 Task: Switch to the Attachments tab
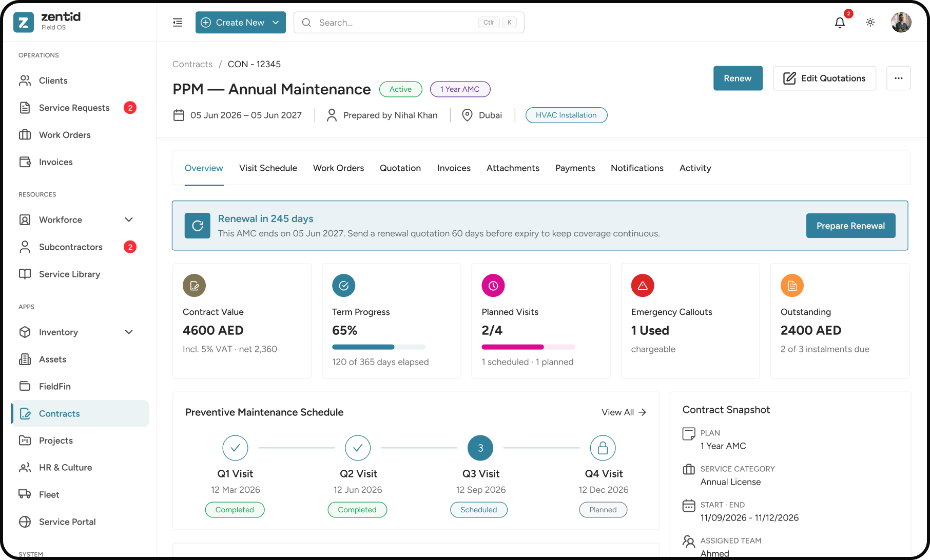pyautogui.click(x=513, y=168)
